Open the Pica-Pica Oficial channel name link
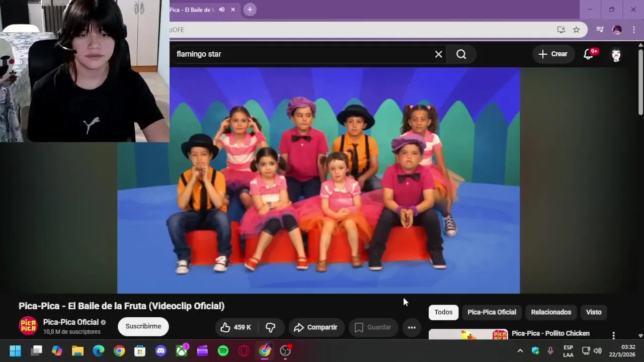644x362 pixels. click(x=70, y=322)
